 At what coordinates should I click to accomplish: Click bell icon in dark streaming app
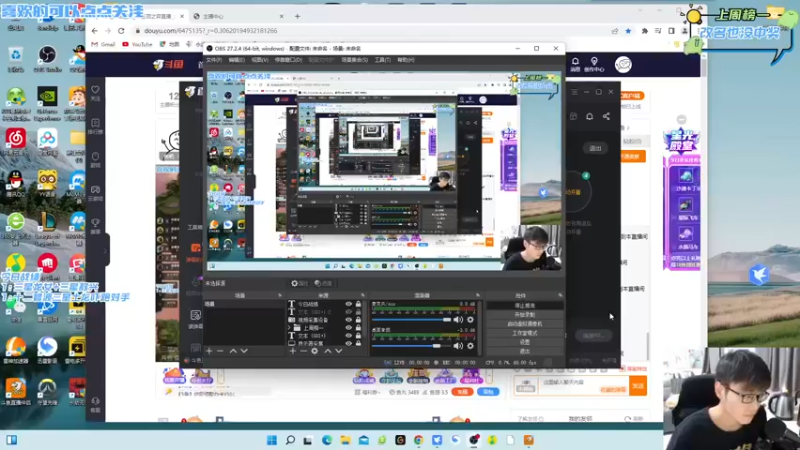click(589, 116)
